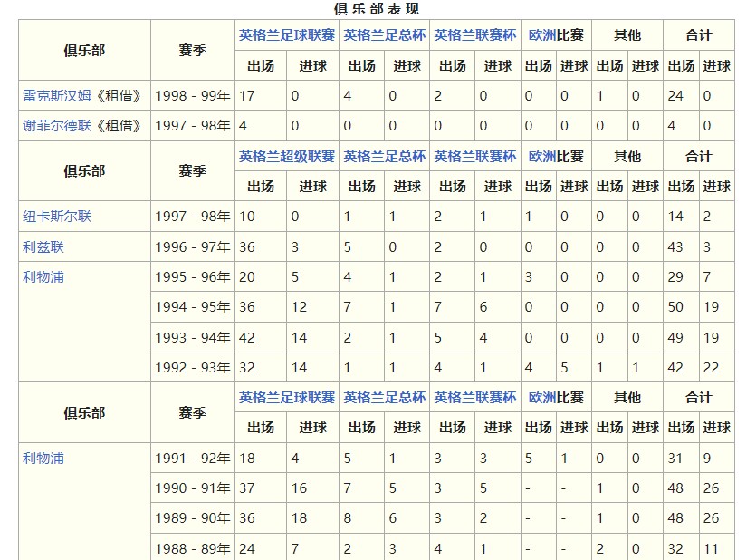Select value 31 in the 1991 - 92年 row
Image resolution: width=756 pixels, height=560 pixels.
[x=675, y=459]
